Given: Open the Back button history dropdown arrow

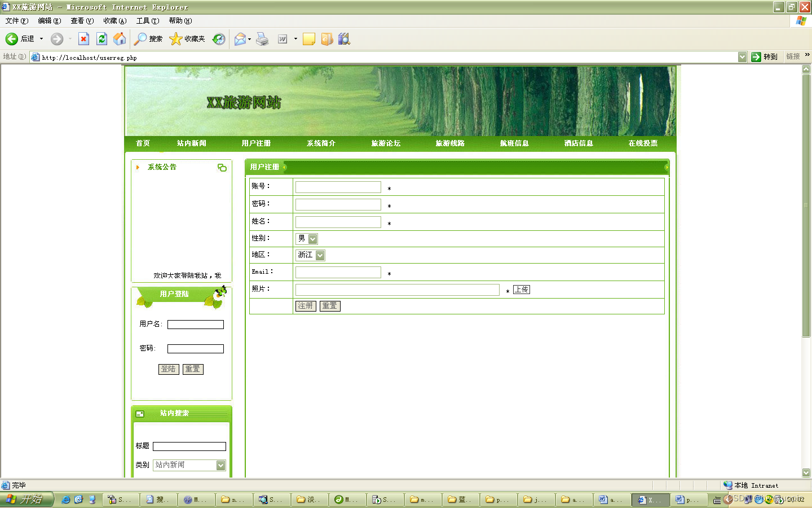Looking at the screenshot, I should tap(41, 39).
